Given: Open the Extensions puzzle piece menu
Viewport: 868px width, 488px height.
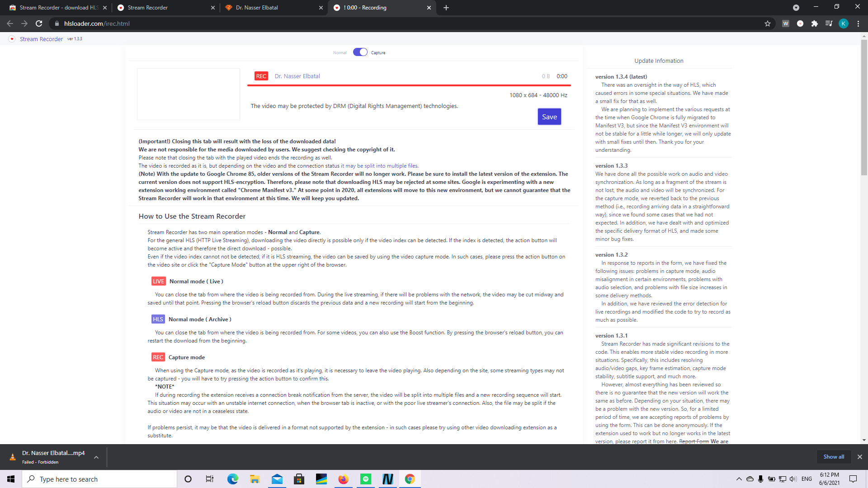Looking at the screenshot, I should point(814,23).
